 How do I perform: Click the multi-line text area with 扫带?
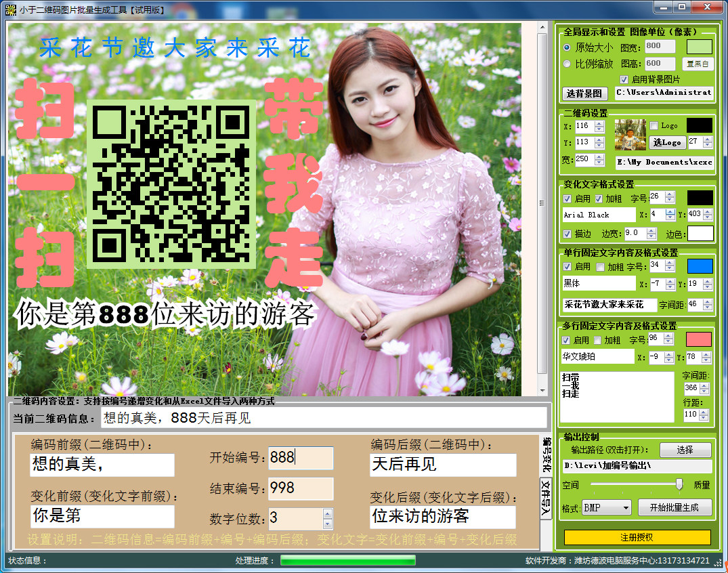pos(618,397)
